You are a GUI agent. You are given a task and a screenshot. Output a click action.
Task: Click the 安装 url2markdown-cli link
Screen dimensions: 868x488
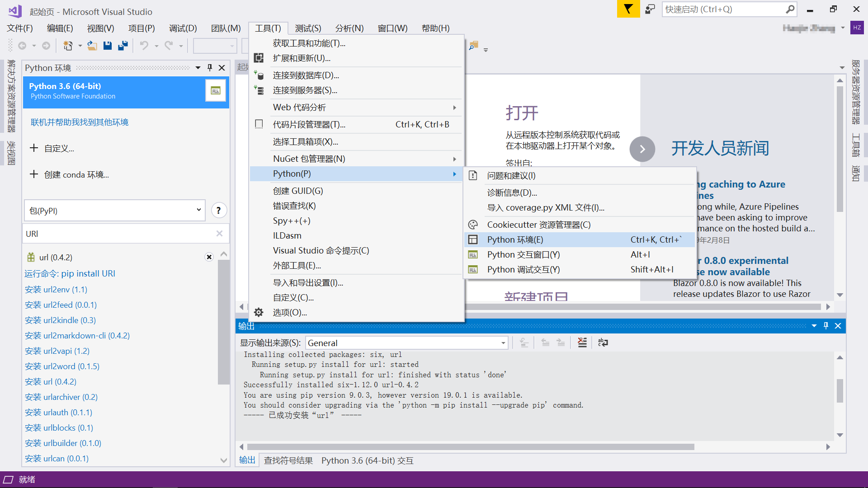pos(77,336)
